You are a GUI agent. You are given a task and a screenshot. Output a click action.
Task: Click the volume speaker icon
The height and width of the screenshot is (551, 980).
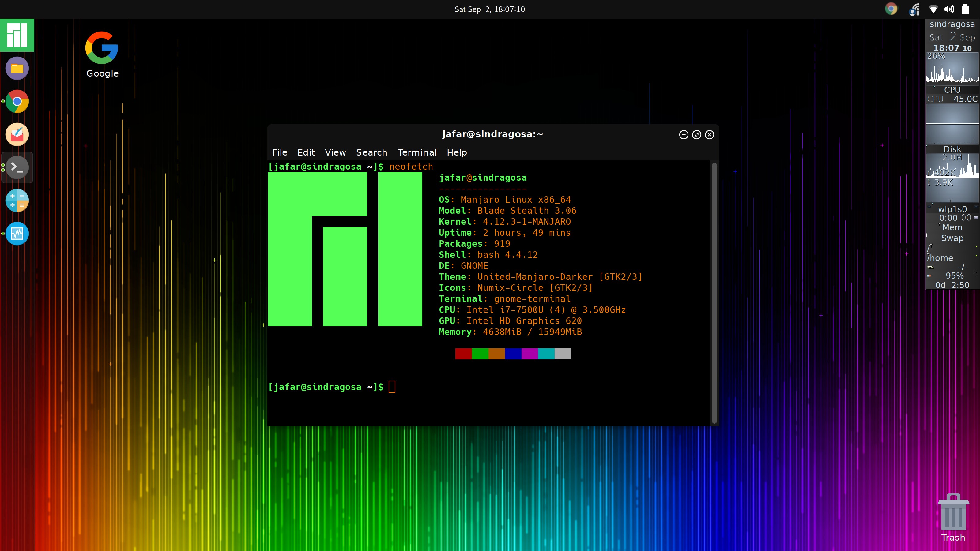pyautogui.click(x=949, y=9)
